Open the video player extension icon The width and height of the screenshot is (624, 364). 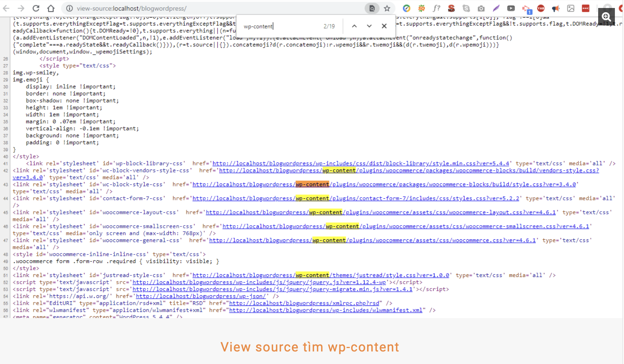click(511, 8)
